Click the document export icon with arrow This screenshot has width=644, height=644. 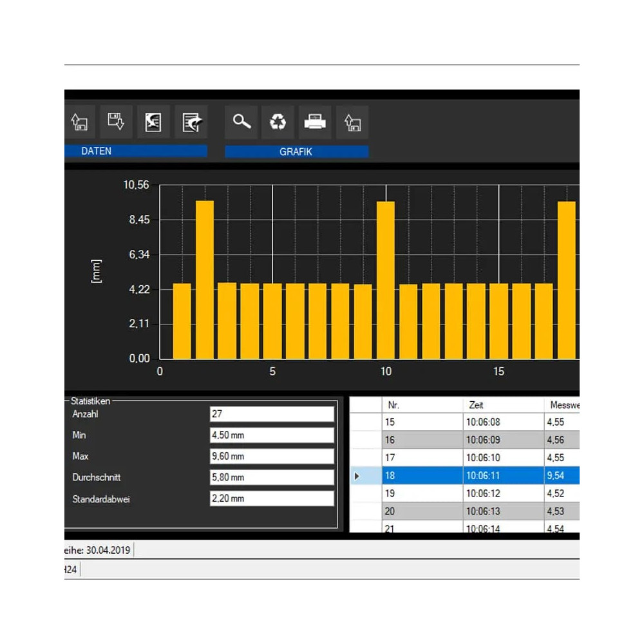click(191, 122)
